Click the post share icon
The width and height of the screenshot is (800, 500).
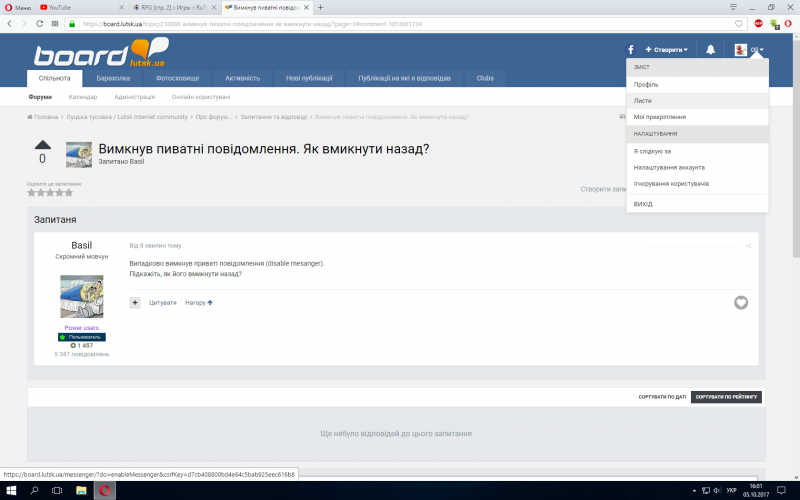pos(747,245)
